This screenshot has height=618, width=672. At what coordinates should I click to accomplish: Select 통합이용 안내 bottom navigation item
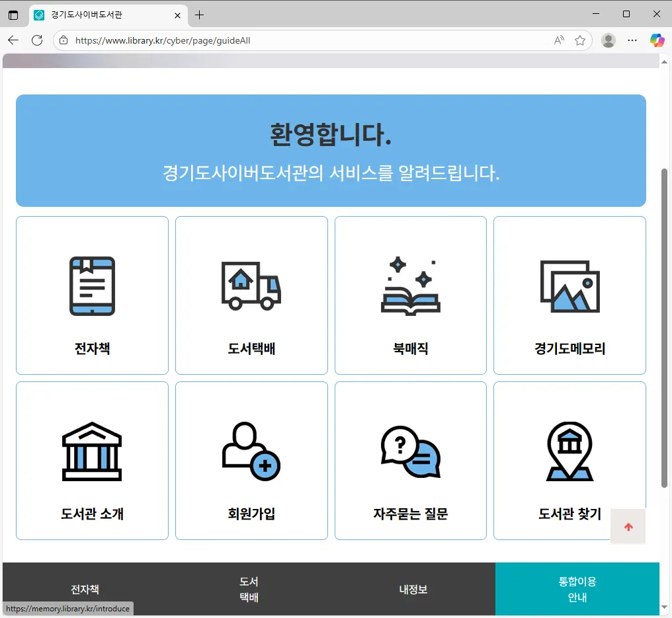[x=577, y=590]
